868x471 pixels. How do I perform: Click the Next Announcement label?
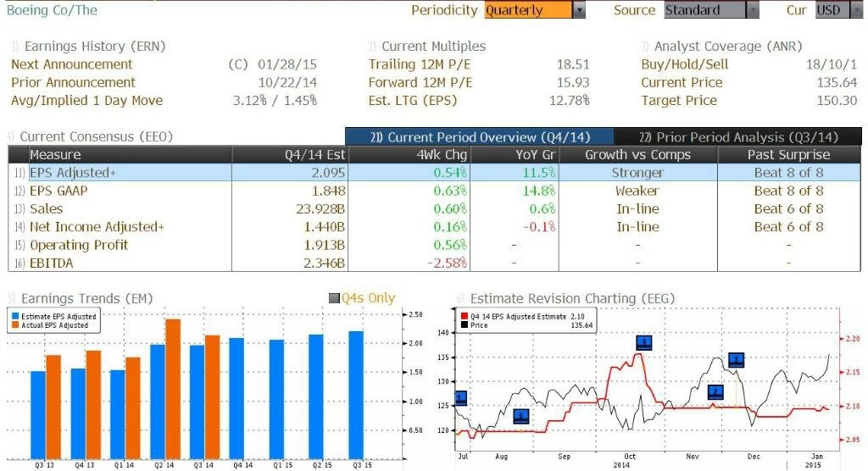click(x=72, y=64)
